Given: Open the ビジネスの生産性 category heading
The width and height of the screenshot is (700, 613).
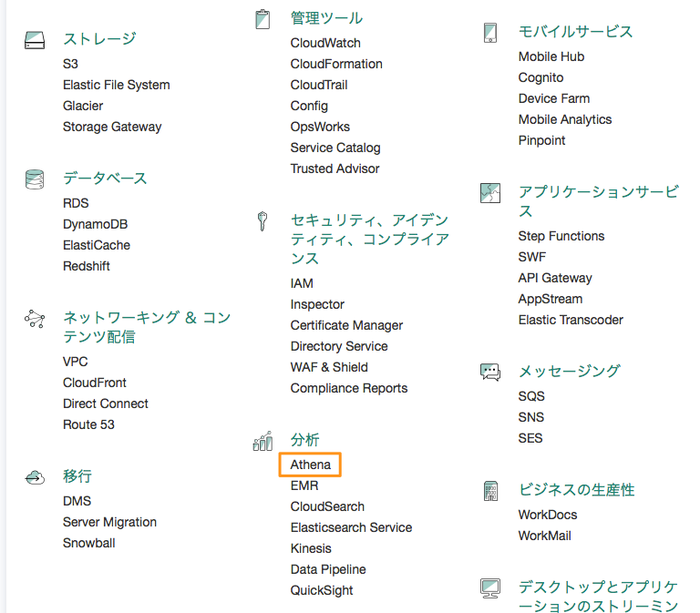Looking at the screenshot, I should (x=576, y=489).
